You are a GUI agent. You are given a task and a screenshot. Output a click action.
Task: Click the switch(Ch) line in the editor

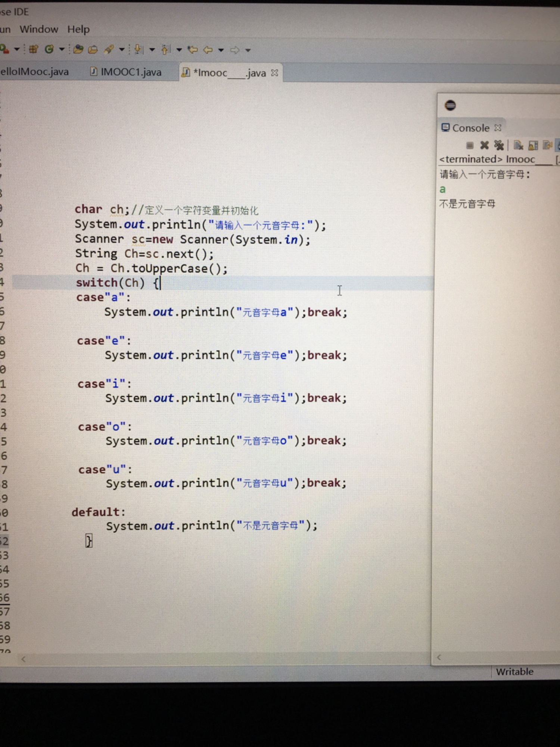tap(118, 283)
